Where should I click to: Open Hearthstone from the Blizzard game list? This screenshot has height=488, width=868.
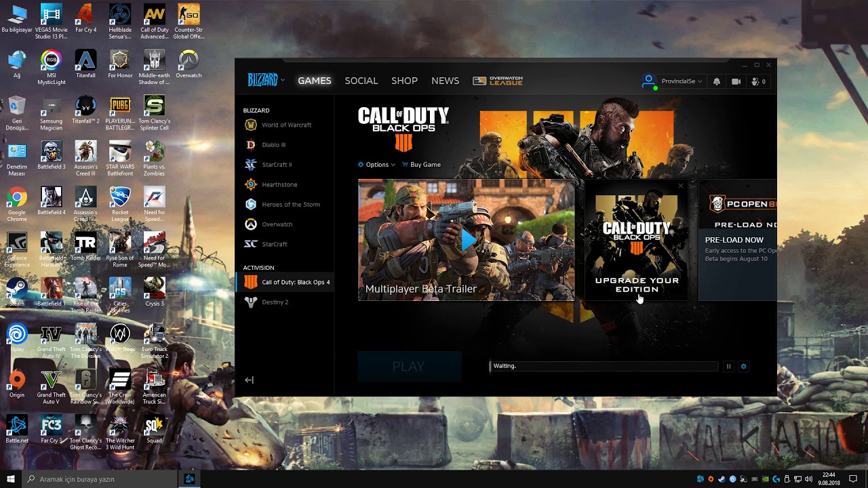point(271,184)
